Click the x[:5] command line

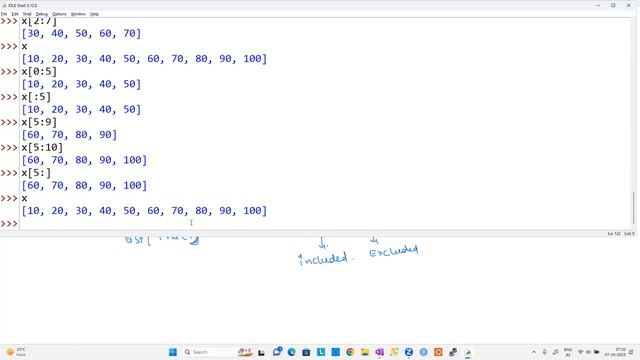pyautogui.click(x=36, y=97)
